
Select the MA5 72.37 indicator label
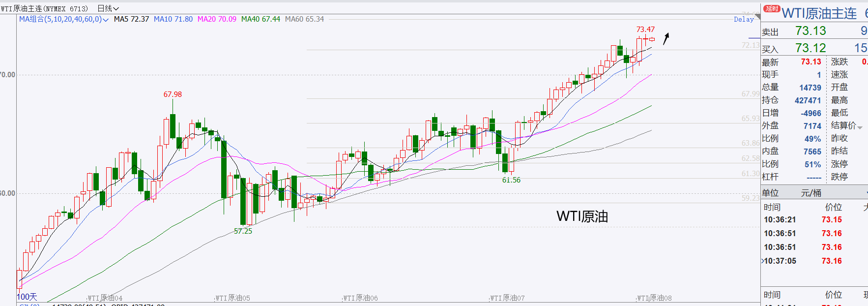click(x=131, y=19)
